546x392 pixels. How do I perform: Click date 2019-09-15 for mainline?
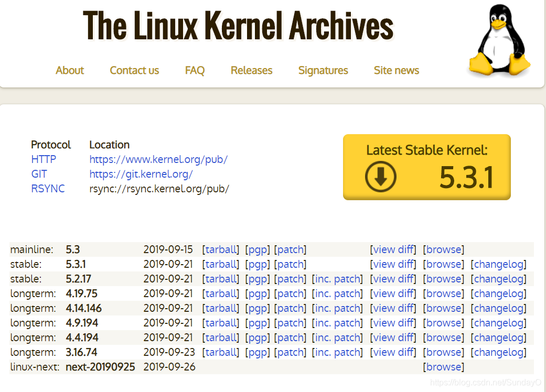[168, 249]
